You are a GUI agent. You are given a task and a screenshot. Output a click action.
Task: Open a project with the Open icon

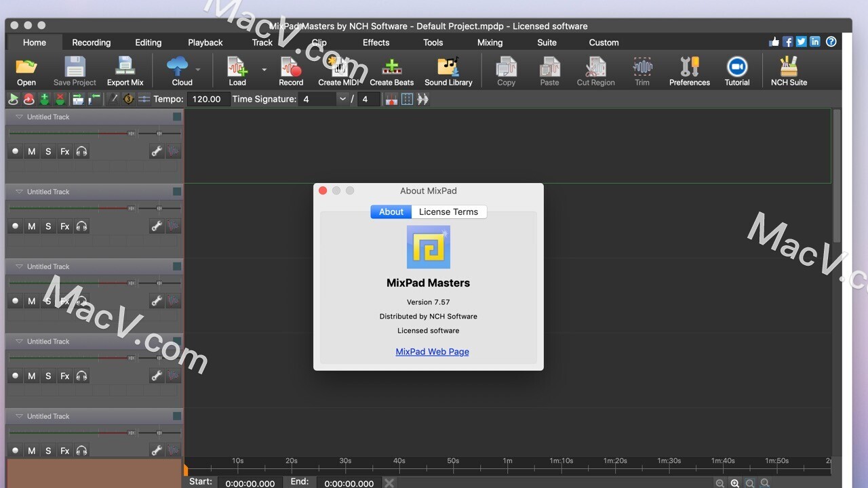coord(26,71)
